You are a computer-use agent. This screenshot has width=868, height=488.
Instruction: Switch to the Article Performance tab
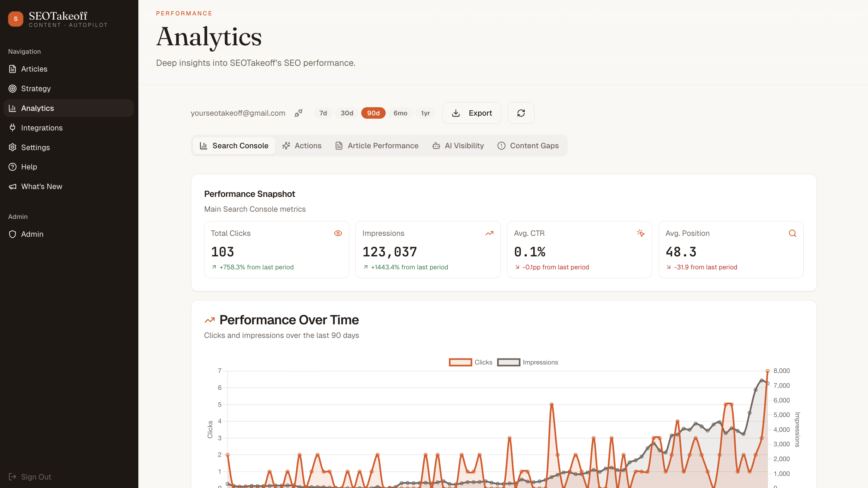377,146
